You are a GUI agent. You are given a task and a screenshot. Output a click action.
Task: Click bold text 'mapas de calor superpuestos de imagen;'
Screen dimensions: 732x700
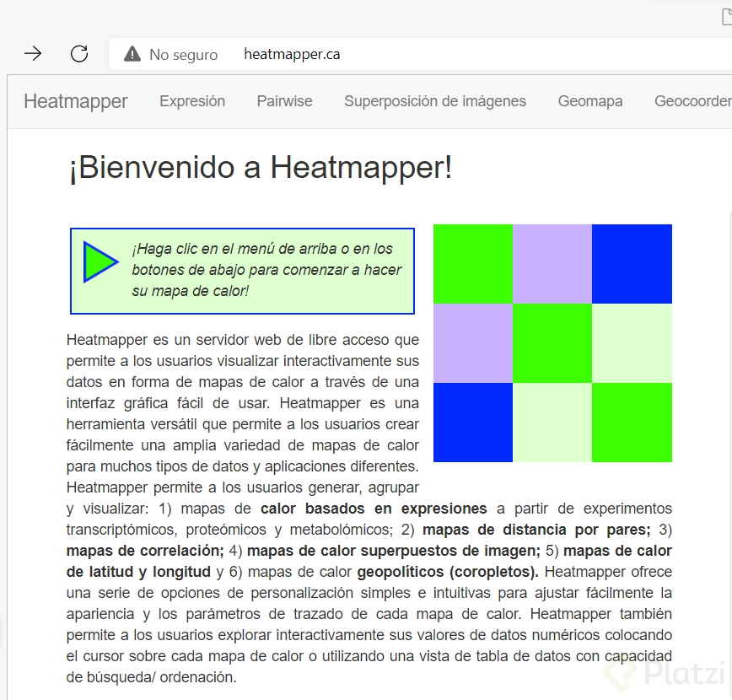(x=394, y=551)
